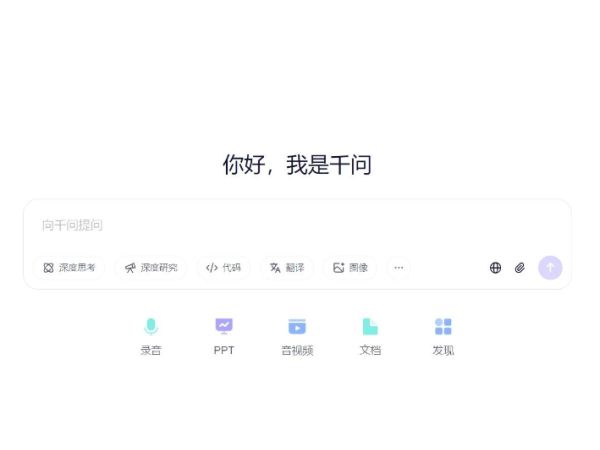
Task: Toggle web search globe icon
Action: point(496,268)
